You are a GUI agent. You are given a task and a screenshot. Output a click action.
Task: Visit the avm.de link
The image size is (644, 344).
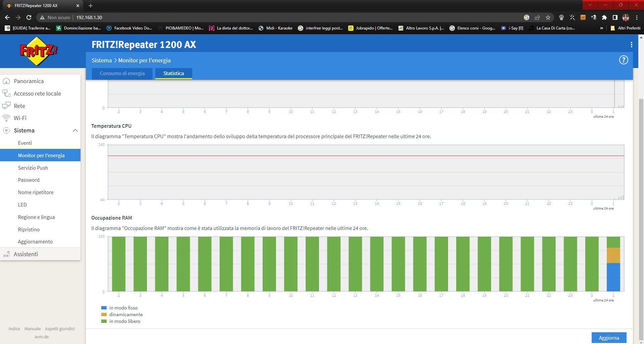tap(42, 337)
